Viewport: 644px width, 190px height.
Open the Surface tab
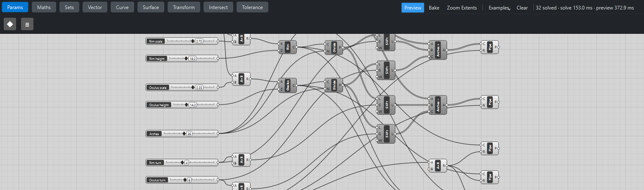151,7
